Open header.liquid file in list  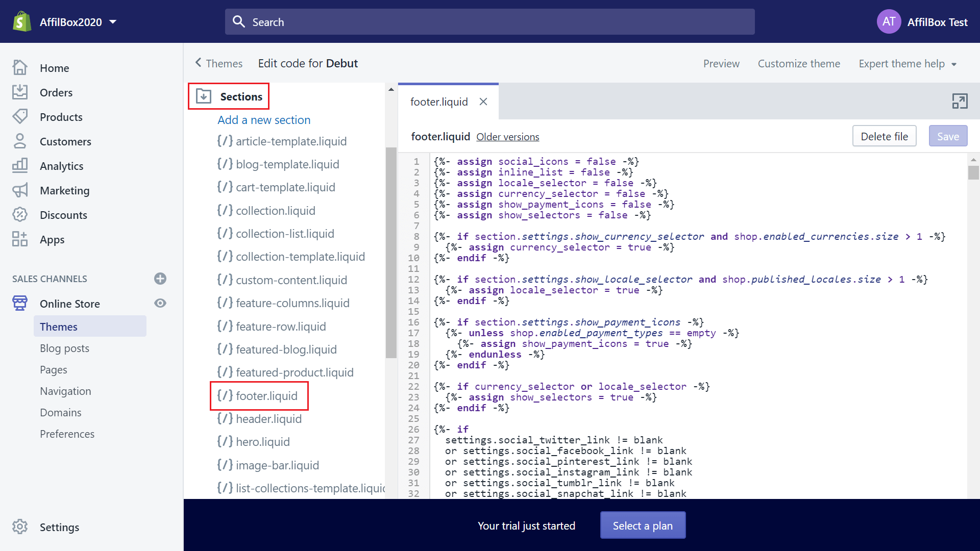click(x=268, y=419)
